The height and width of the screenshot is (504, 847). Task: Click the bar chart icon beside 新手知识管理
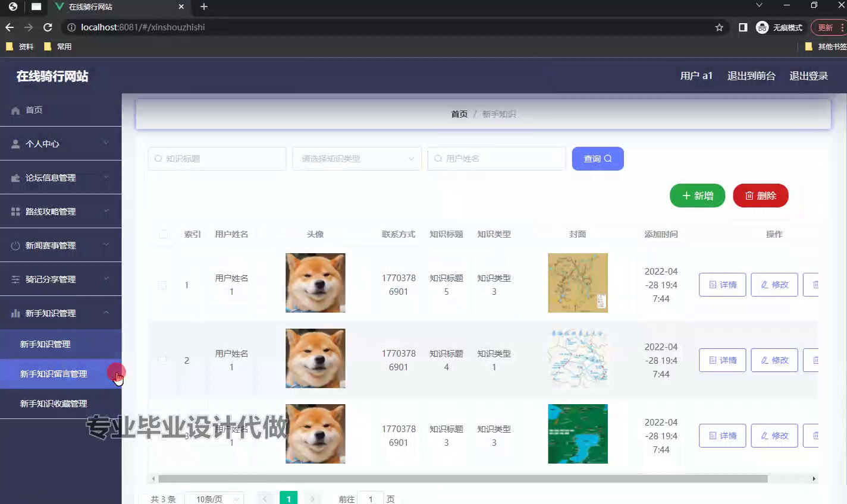point(15,313)
